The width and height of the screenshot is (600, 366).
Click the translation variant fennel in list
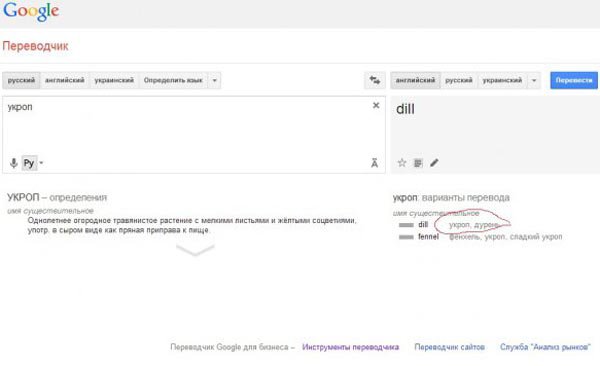click(428, 237)
